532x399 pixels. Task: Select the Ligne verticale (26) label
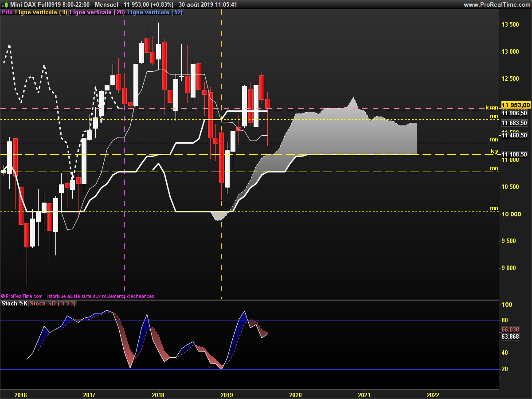(98, 12)
